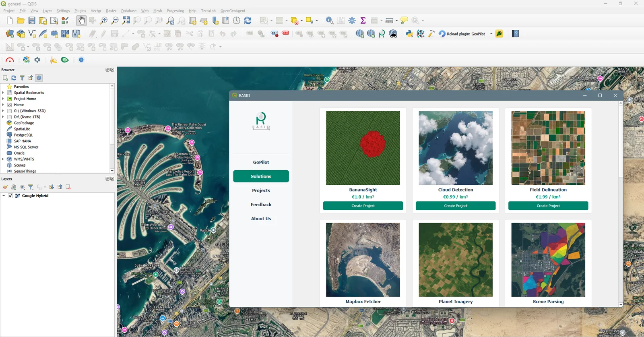Image resolution: width=644 pixels, height=337 pixels.
Task: Toggle Browser panel properties widget button
Action: click(x=39, y=78)
